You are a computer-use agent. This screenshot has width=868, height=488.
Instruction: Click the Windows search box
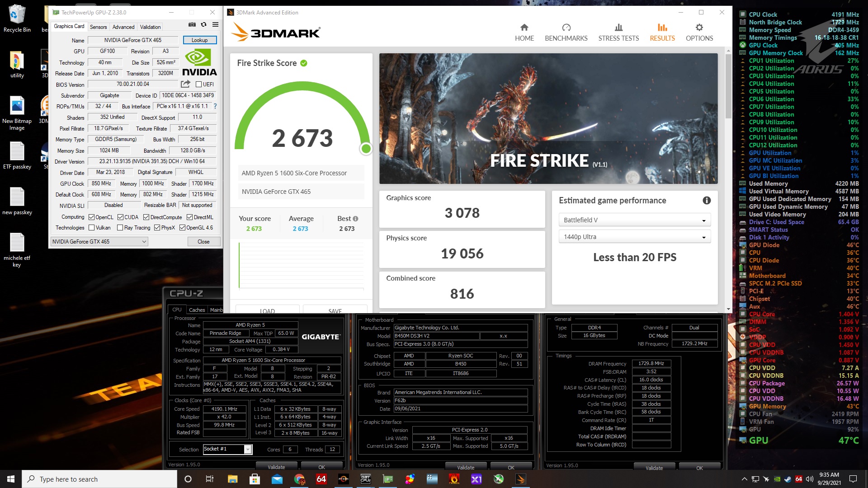point(99,479)
